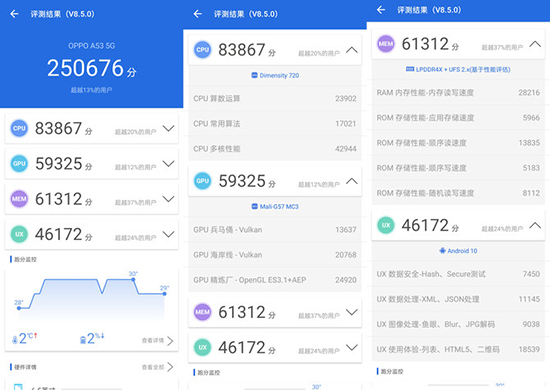The height and width of the screenshot is (390, 550).
Task: Tap blue CPU badge beside collapsed 83867 score
Action: coord(19,128)
